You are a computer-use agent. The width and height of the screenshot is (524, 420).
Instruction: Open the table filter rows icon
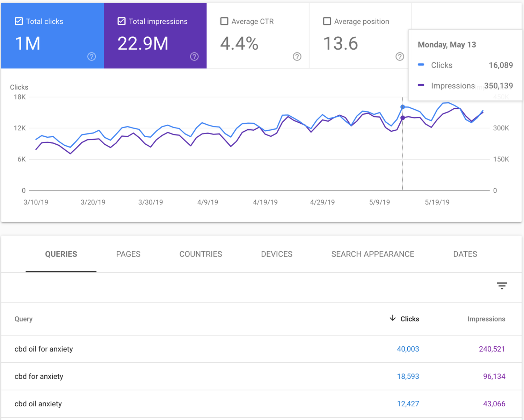[x=502, y=286]
